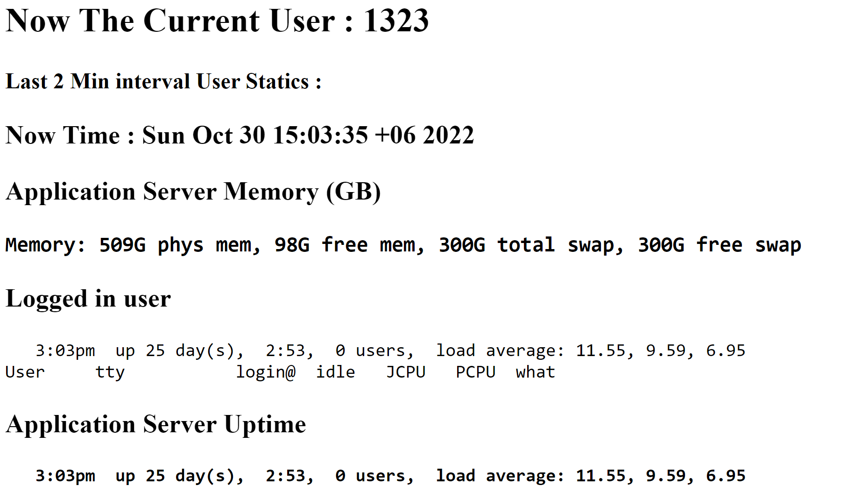Click the time 15:03:35 in heading

pos(320,135)
